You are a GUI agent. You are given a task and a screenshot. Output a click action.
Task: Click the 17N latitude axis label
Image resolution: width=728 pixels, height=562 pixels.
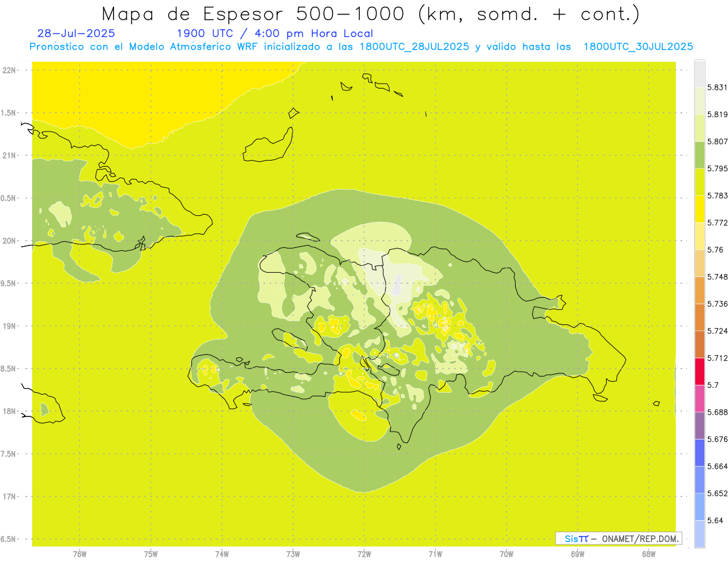point(9,497)
